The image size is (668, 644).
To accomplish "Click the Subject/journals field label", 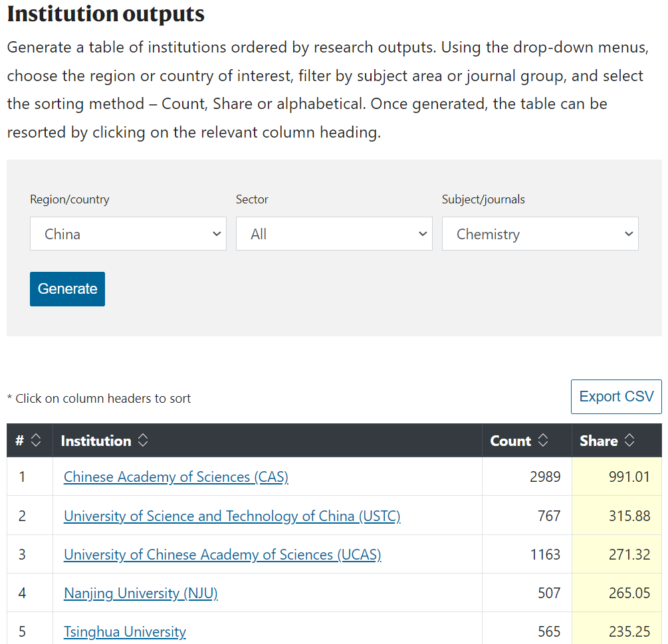I will pyautogui.click(x=483, y=199).
